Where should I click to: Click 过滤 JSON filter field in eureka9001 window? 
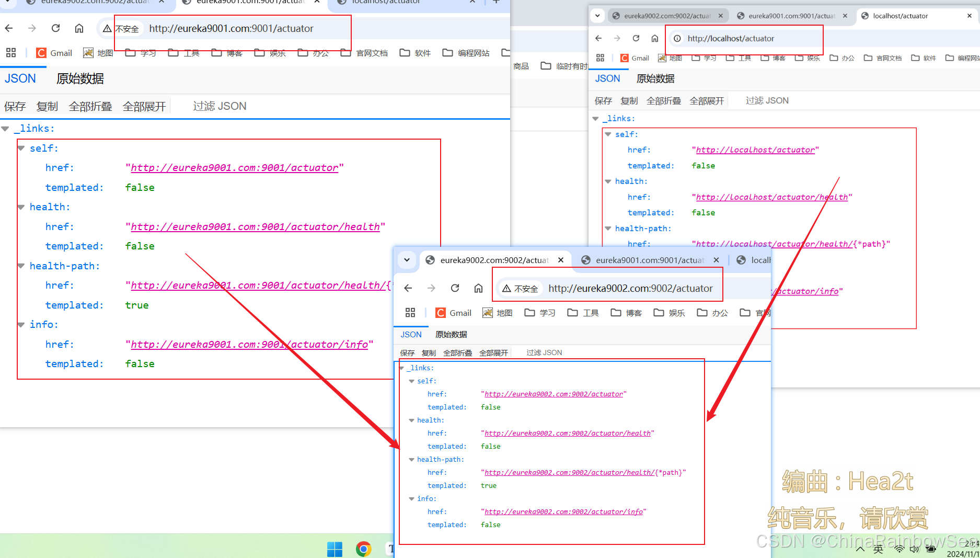pos(220,106)
